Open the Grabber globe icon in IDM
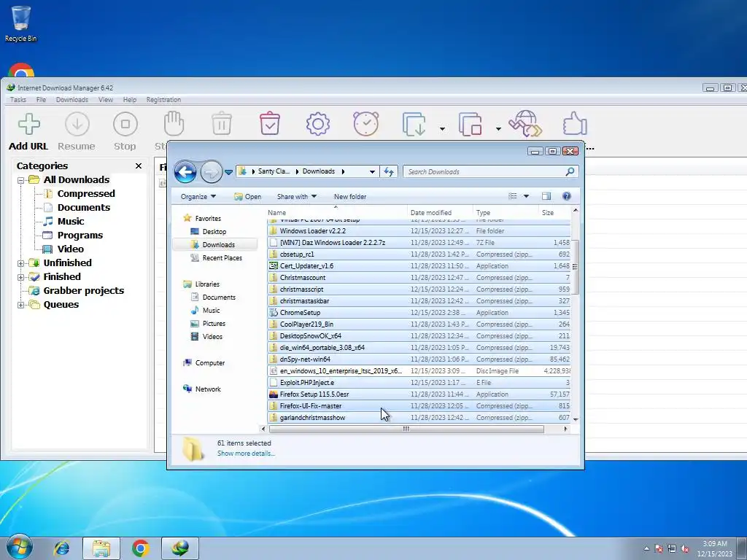The image size is (747, 560). [525, 124]
